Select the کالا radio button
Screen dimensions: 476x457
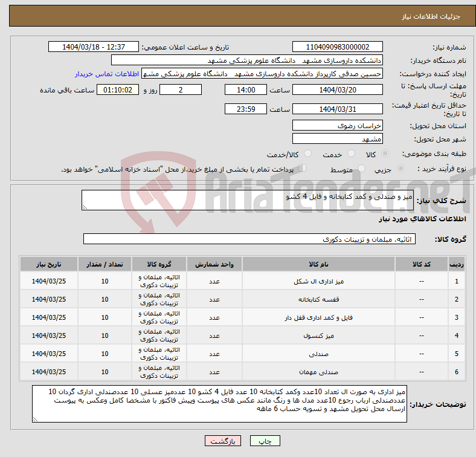(385, 154)
